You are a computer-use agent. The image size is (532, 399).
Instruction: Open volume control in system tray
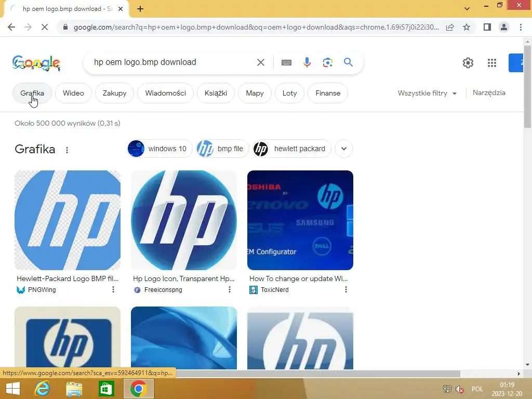pyautogui.click(x=460, y=389)
